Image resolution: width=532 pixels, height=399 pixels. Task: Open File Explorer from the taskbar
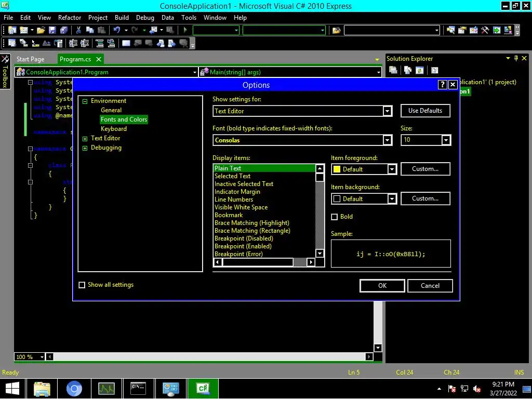[x=42, y=389]
